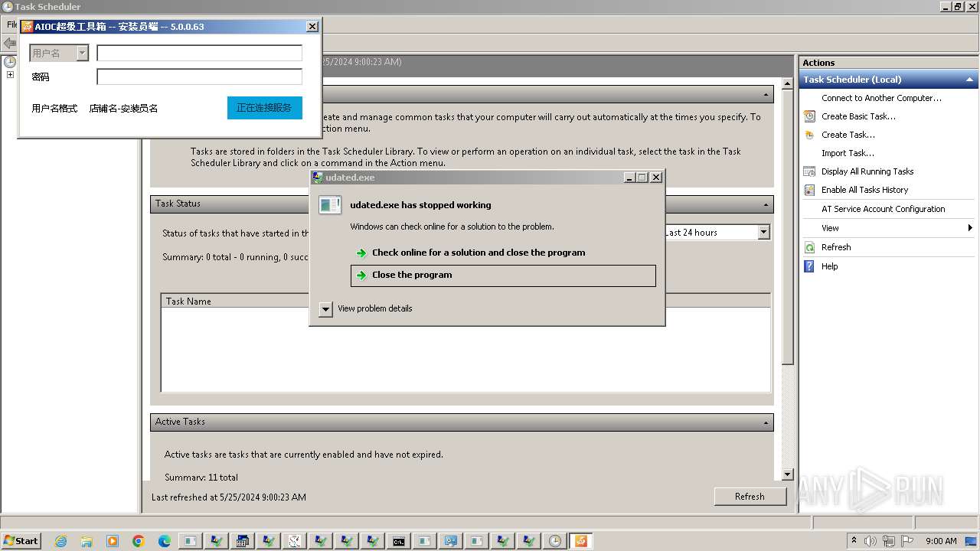Click the Last refreshed timestamp text
Image resolution: width=980 pixels, height=551 pixels.
[229, 497]
